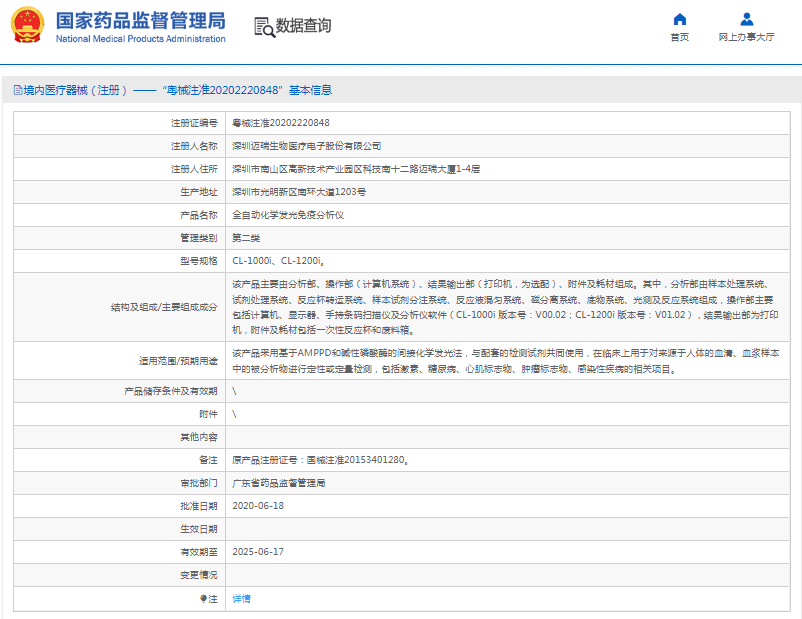Select registration number 粤械注准20202220848 in table
The image size is (802, 619).
click(x=281, y=122)
